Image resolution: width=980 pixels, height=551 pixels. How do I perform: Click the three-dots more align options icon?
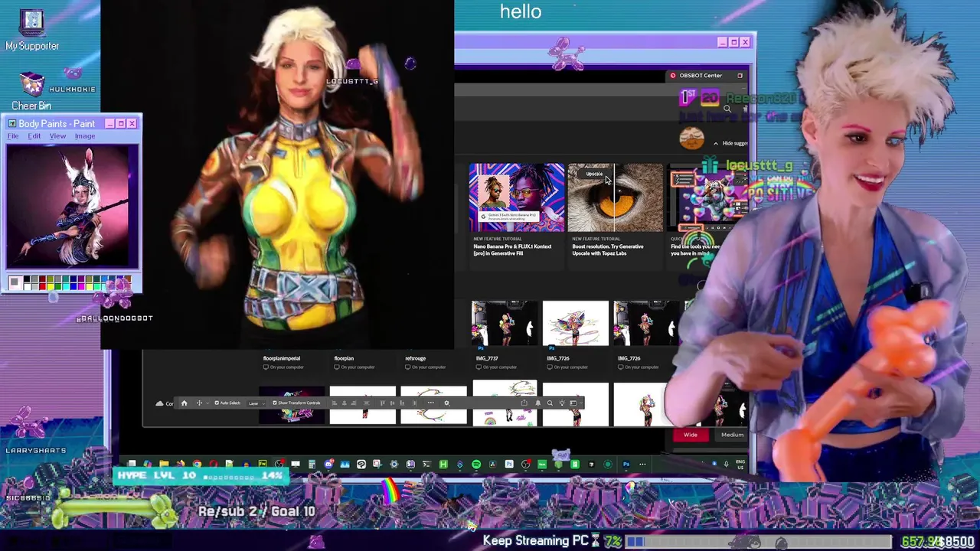pyautogui.click(x=430, y=403)
